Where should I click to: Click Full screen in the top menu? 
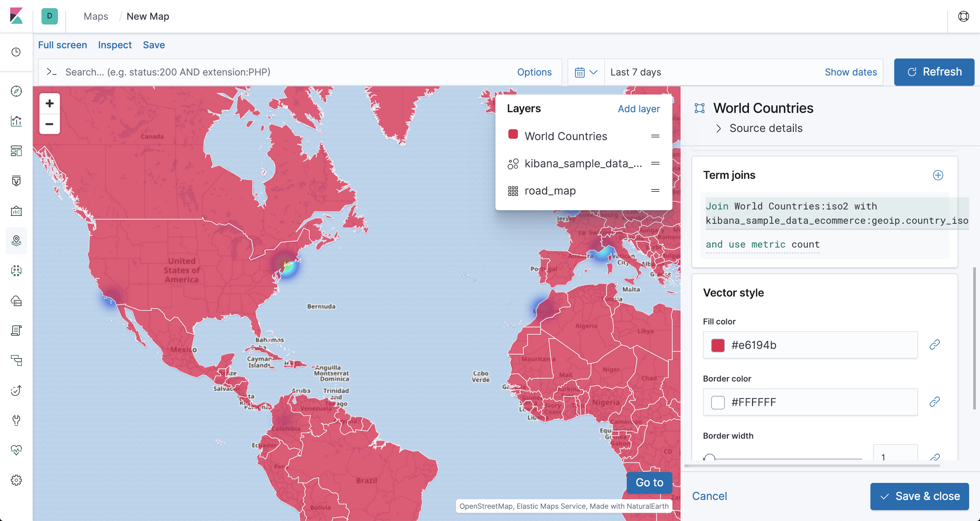(62, 45)
